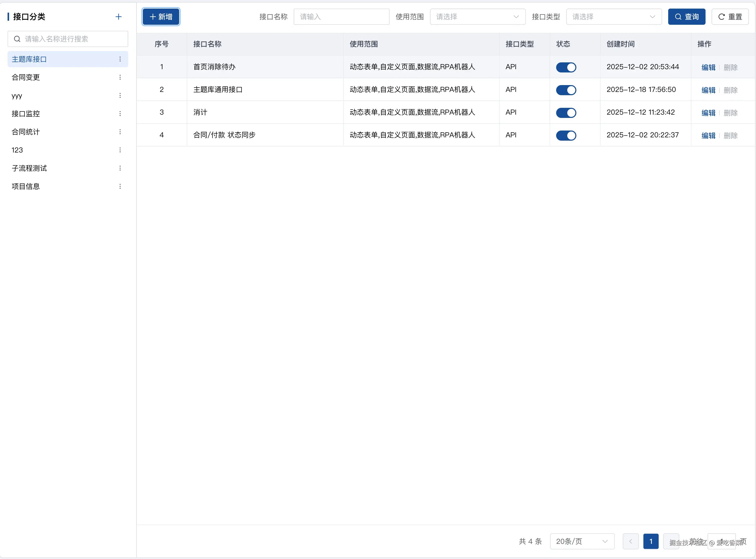Image resolution: width=756 pixels, height=559 pixels.
Task: Toggle status switch for 首页消除待办
Action: [566, 67]
